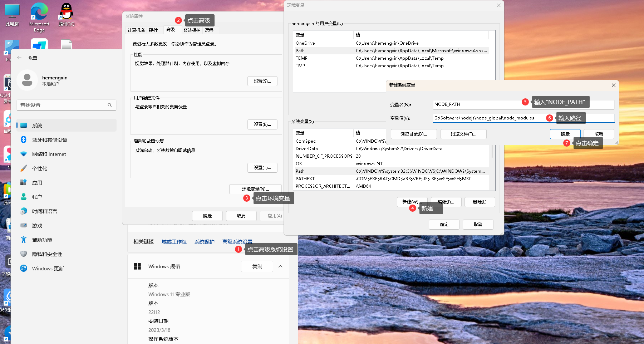Close the 新建系统变量 dialog

click(614, 85)
